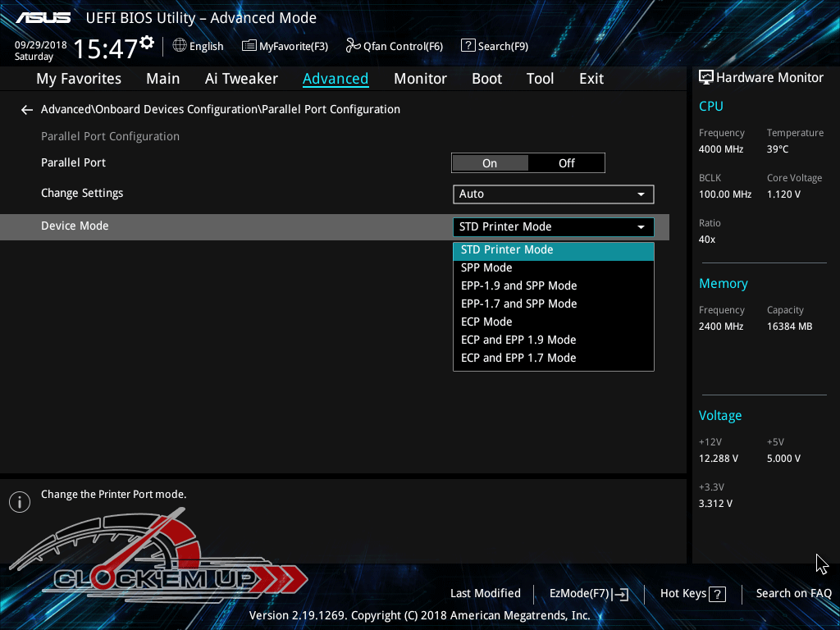
Task: Click the settings gear icon beside the clock
Action: (147, 42)
